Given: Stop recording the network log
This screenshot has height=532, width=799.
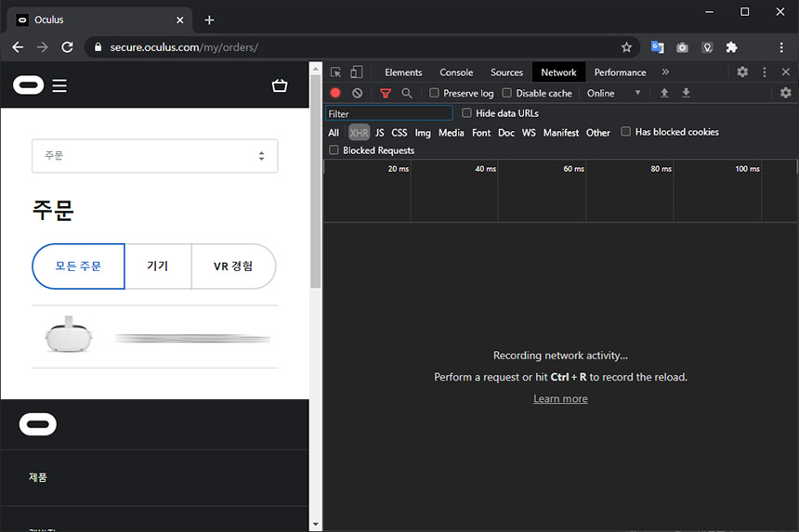Looking at the screenshot, I should [335, 93].
